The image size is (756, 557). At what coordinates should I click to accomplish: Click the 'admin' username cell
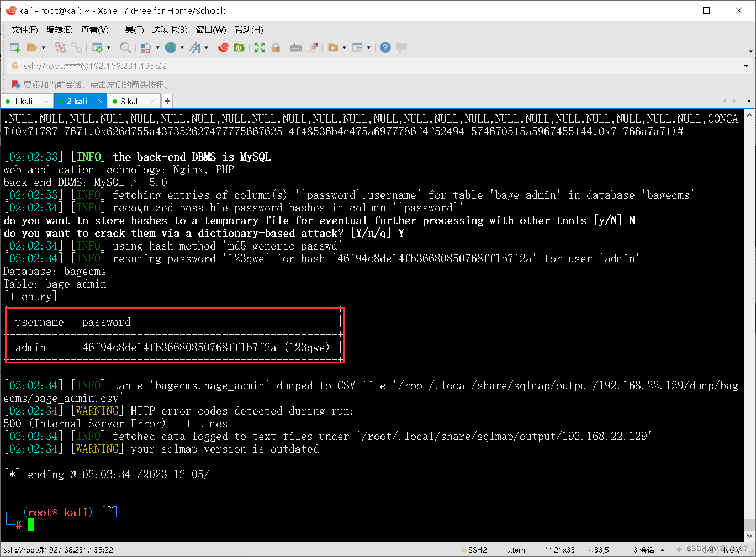[x=30, y=347]
